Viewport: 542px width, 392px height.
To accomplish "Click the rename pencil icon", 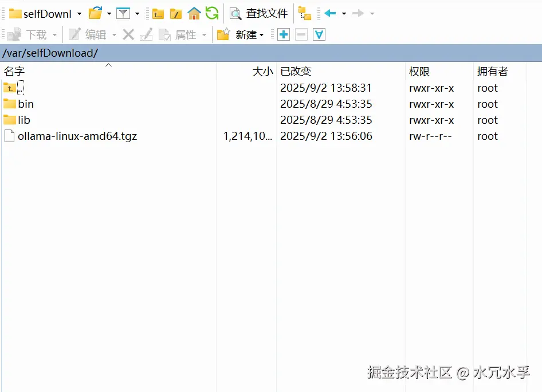I will pyautogui.click(x=146, y=34).
